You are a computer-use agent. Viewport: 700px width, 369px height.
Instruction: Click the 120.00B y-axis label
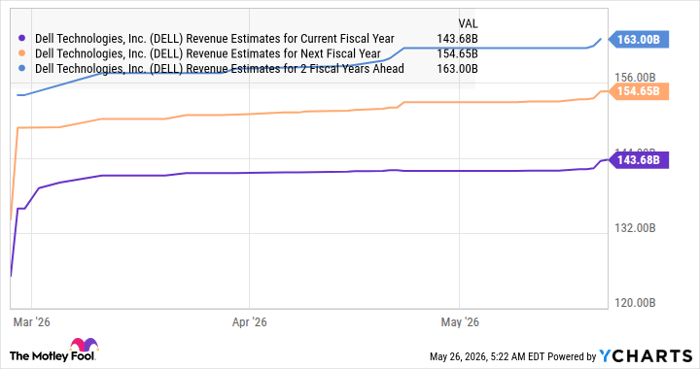click(x=635, y=303)
